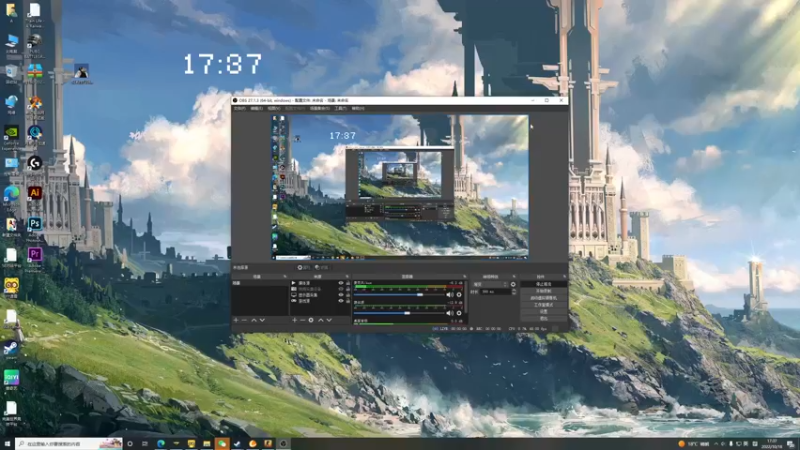Lock the game capture source
Image resolution: width=800 pixels, height=450 pixels.
pos(348,301)
